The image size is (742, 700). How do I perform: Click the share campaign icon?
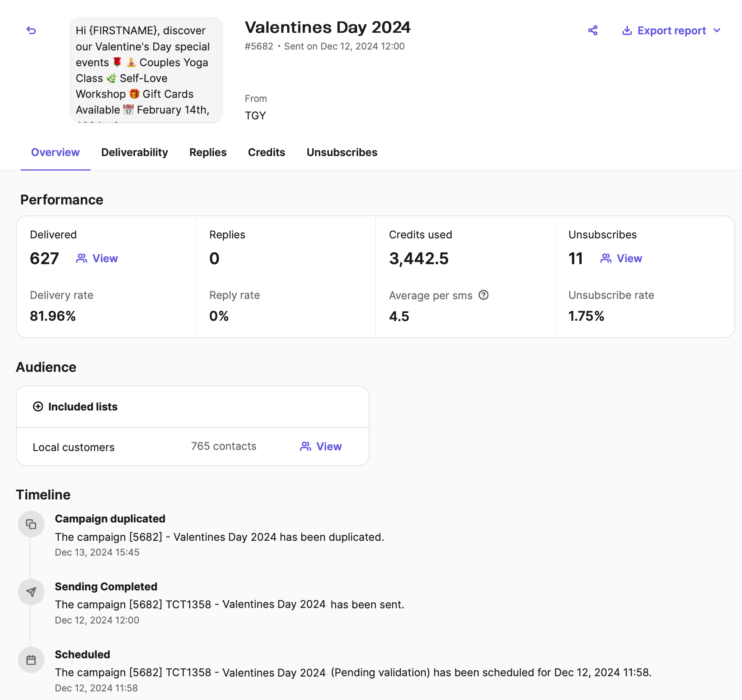pyautogui.click(x=593, y=30)
